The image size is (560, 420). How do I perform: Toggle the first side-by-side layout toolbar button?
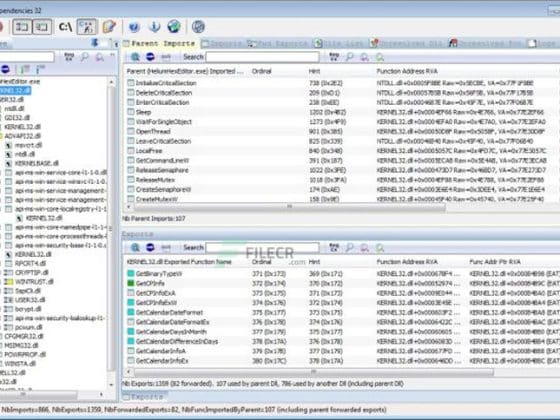[22, 27]
